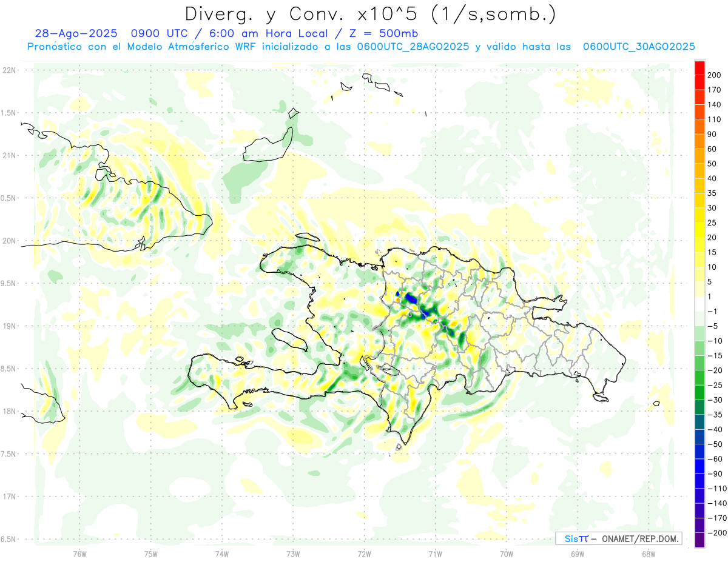Image resolution: width=728 pixels, height=562 pixels.
Task: Click the negative '-170' legend value
Action: [717, 518]
